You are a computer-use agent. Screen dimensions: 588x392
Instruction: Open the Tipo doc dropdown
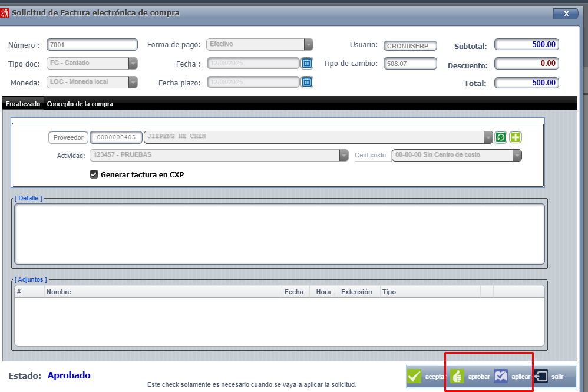click(133, 64)
